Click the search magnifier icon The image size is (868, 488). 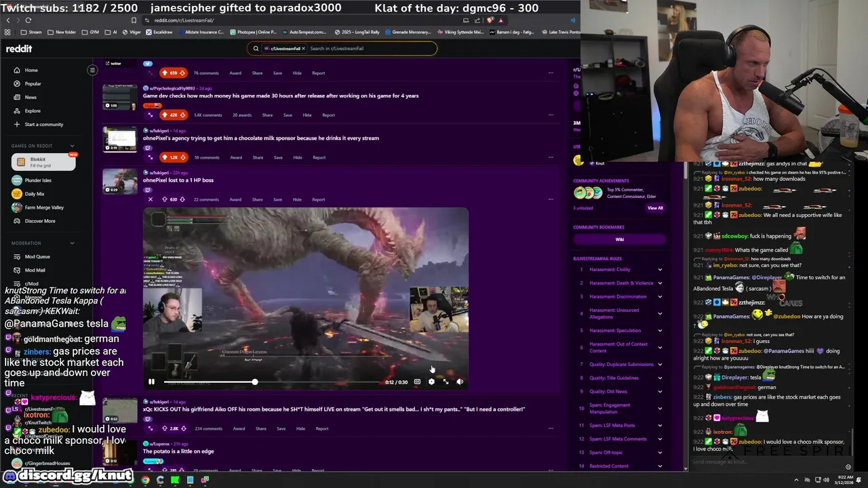pos(256,49)
